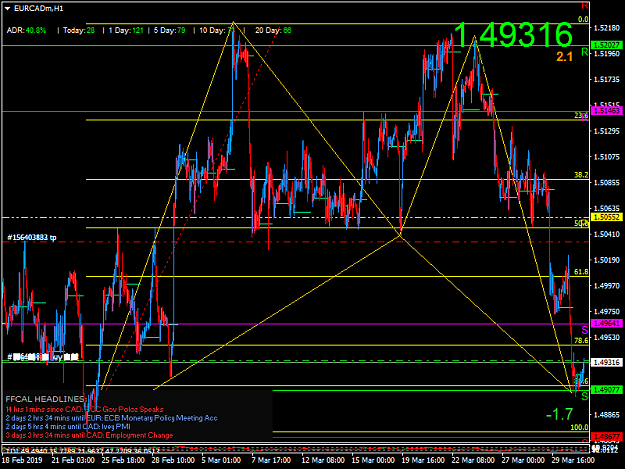Click the 20 Day: 88 range value
Viewport: 625px width, 469px height.
273,30
